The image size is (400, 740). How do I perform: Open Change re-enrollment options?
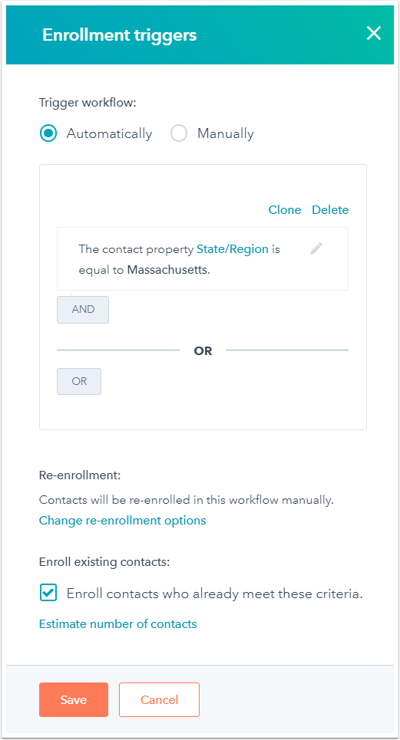click(x=123, y=521)
